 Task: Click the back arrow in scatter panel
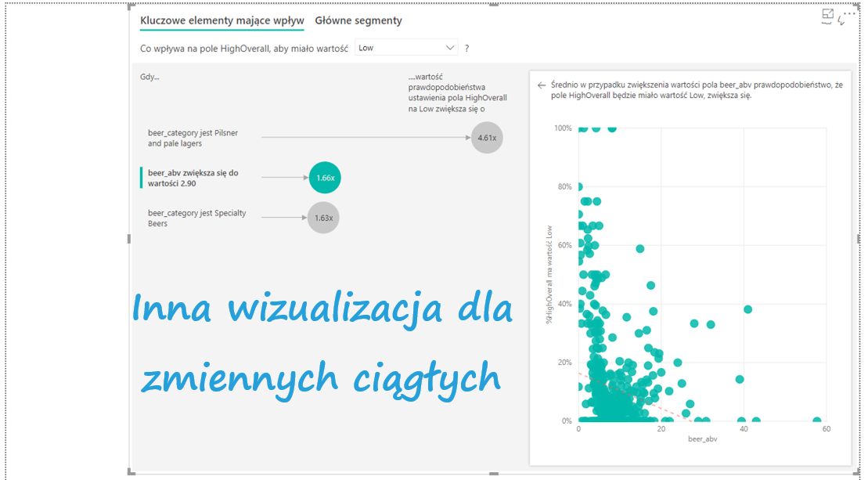pos(541,85)
